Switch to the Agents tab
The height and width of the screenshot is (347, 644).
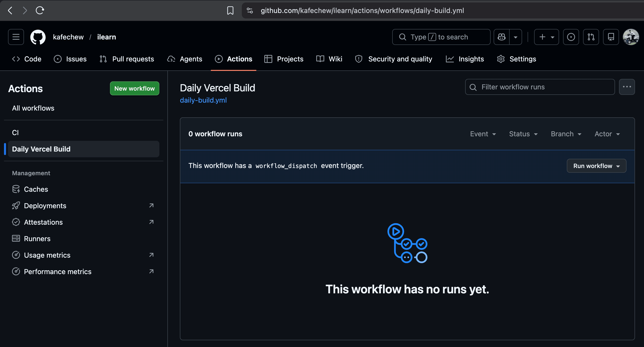point(185,59)
